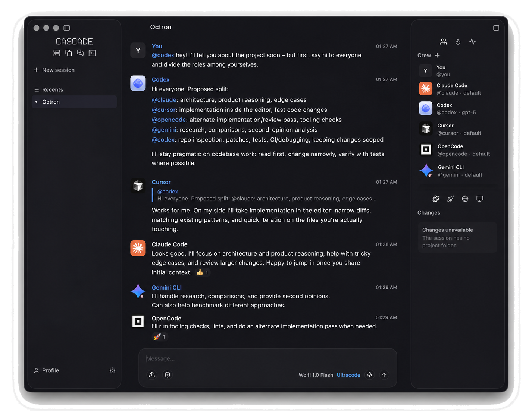This screenshot has width=532, height=411.
Task: Open settings with the gear icon
Action: (112, 370)
